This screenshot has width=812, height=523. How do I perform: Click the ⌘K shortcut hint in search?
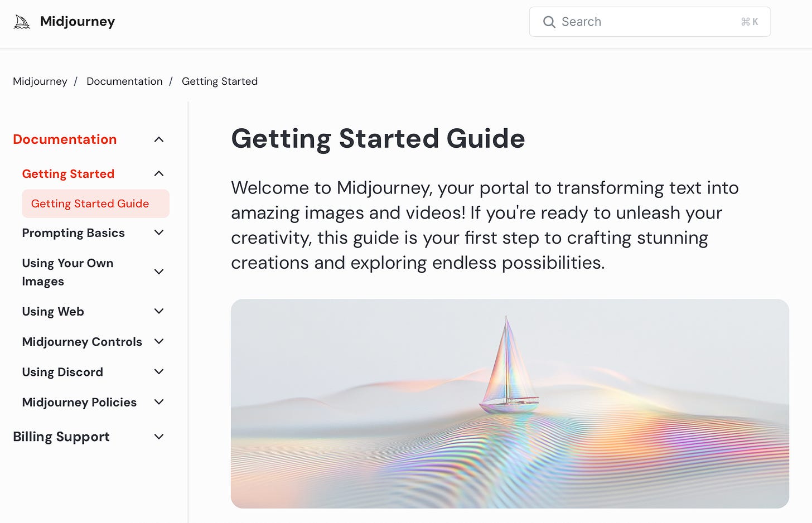coord(750,22)
